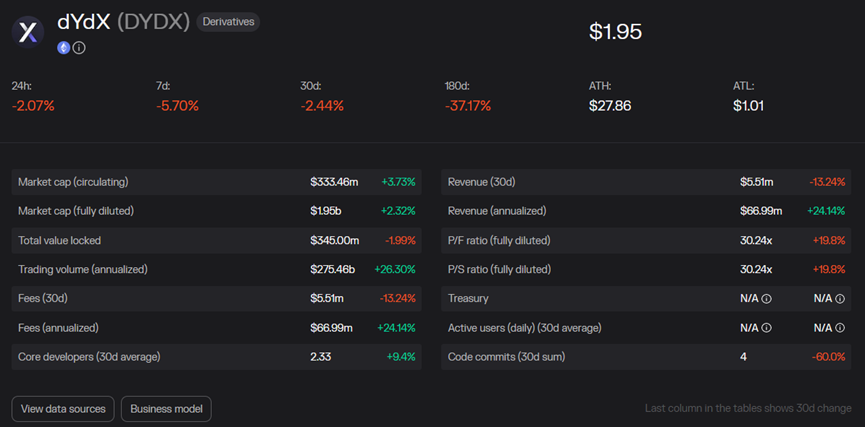Click the dYdX (DYDX) title text

(123, 22)
